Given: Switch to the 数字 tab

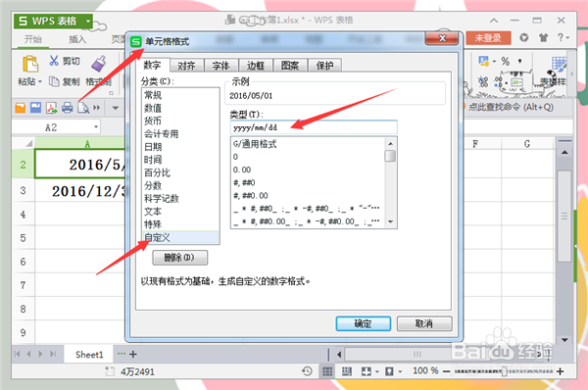Looking at the screenshot, I should (152, 65).
